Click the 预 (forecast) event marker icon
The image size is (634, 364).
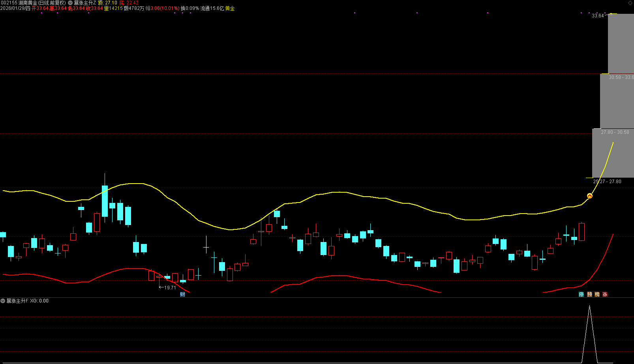(589, 295)
